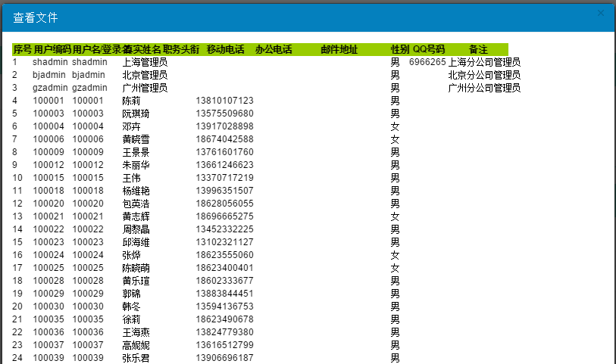Click phone number 13883844451

click(x=225, y=294)
